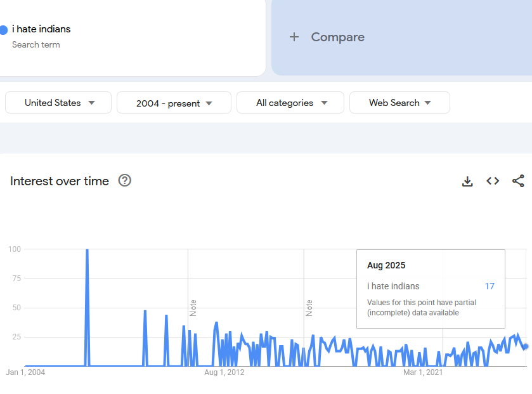Screen dimensions: 532x394
Task: Click the Jan 1, 2004 axis label
Action: point(25,372)
